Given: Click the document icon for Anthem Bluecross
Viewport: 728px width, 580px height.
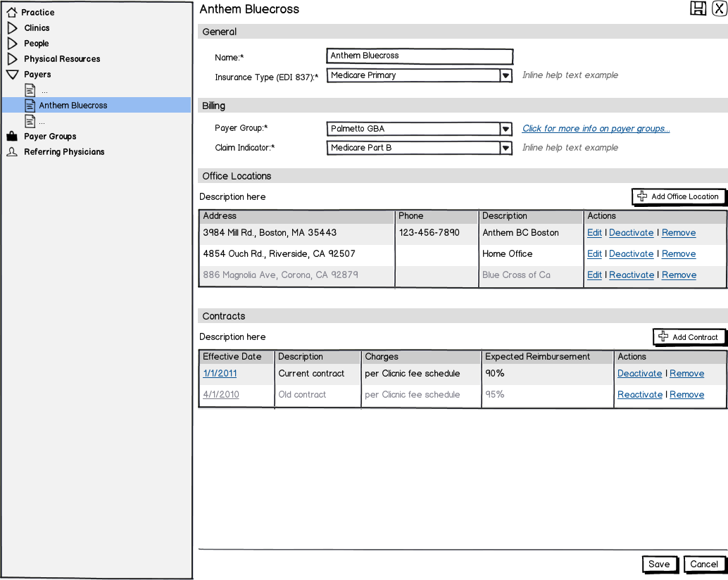Looking at the screenshot, I should tap(30, 106).
